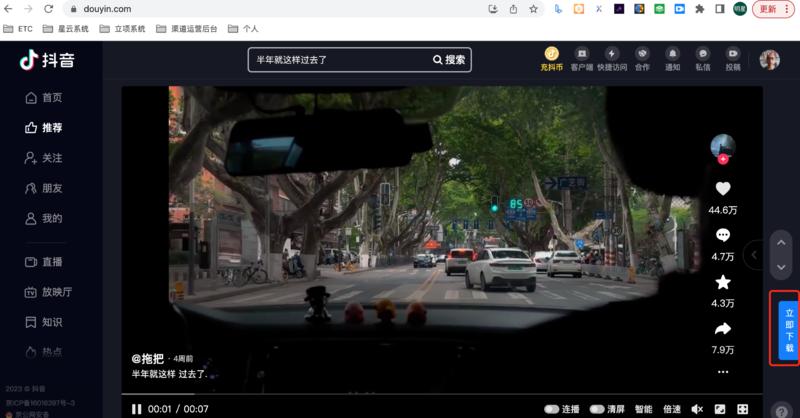Go to next video down arrow
Image resolution: width=800 pixels, height=418 pixels.
click(x=781, y=267)
